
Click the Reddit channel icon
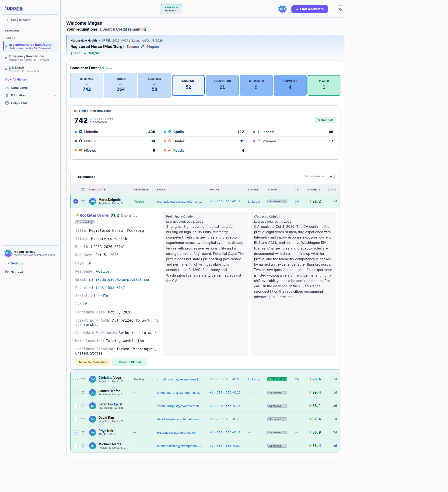tap(170, 150)
